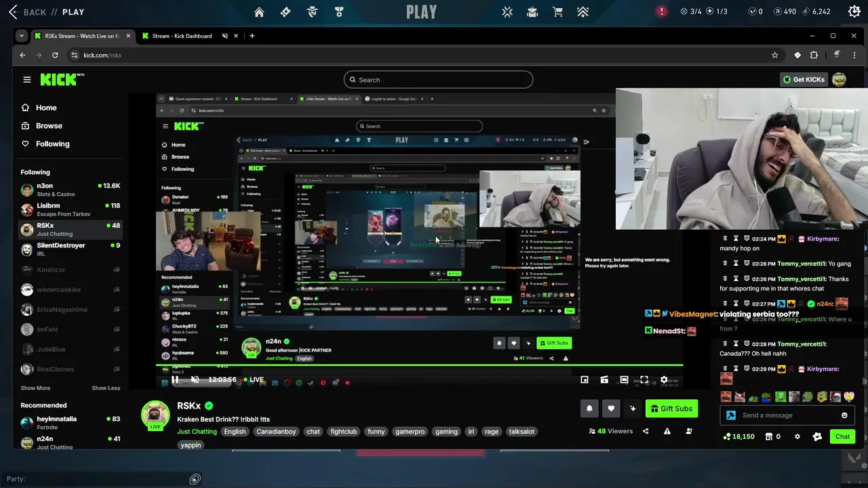Unmute the stream volume icon
868x488 pixels.
195,380
